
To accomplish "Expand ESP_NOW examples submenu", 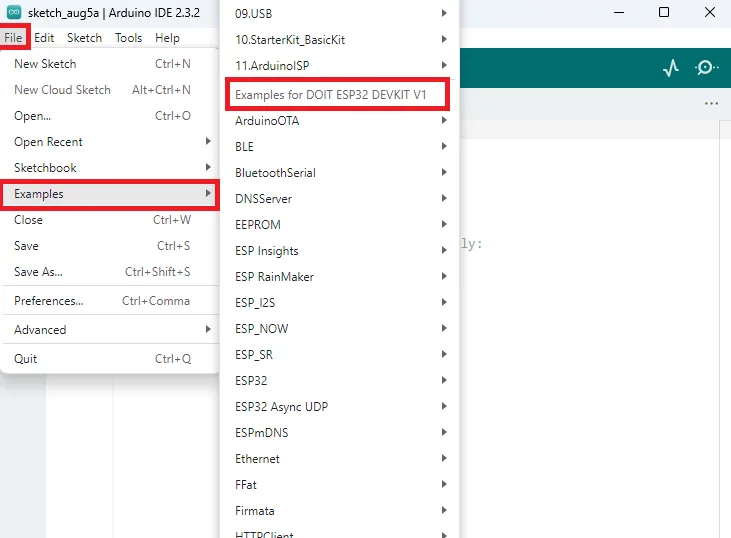I will (340, 329).
